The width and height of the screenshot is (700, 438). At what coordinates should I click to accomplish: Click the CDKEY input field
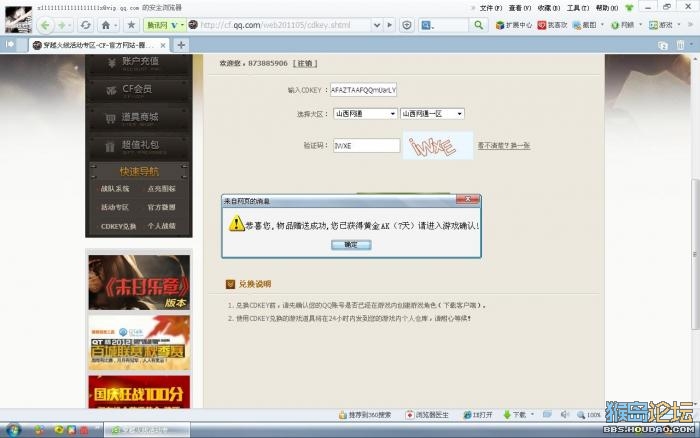click(x=363, y=90)
